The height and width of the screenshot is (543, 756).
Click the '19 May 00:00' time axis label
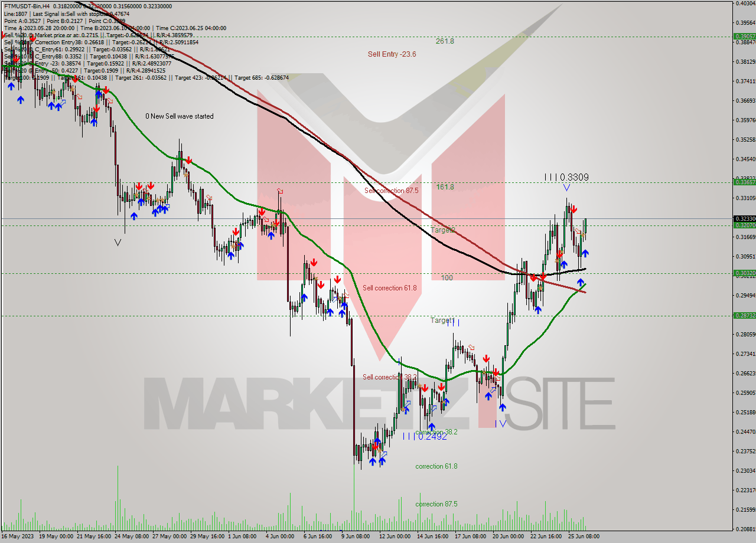point(56,537)
